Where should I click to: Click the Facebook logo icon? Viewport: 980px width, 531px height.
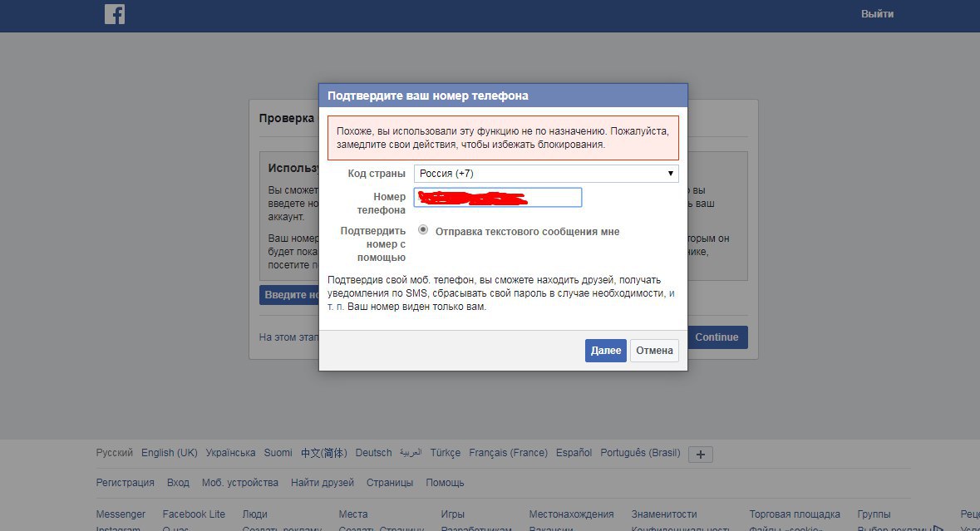point(115,14)
